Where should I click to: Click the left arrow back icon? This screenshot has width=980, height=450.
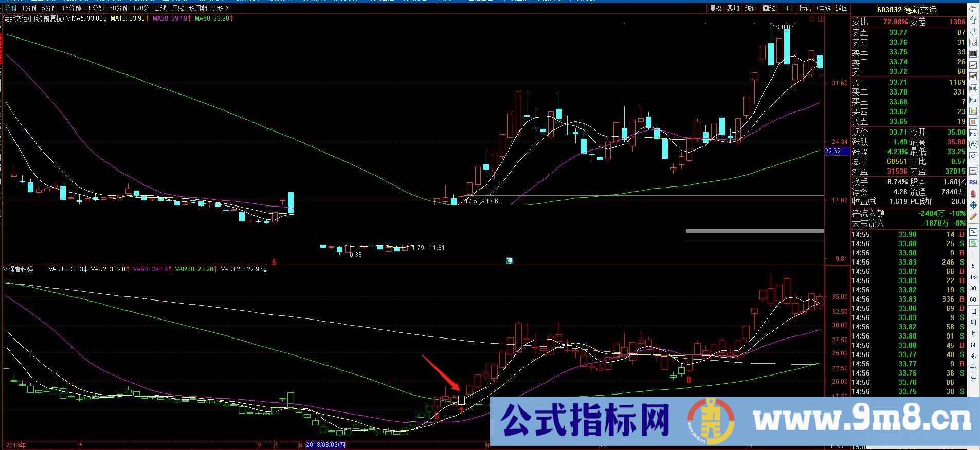tap(973, 9)
